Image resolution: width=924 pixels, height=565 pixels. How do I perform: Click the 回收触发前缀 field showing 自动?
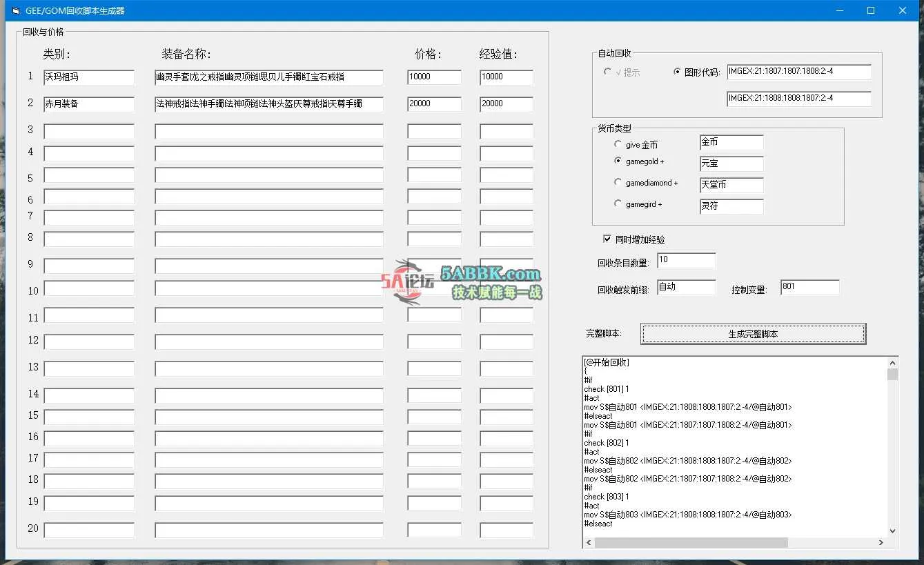686,287
